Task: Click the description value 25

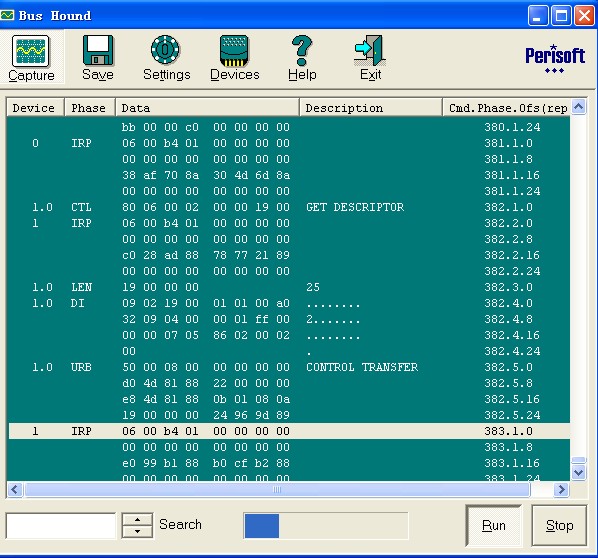Action: point(313,287)
